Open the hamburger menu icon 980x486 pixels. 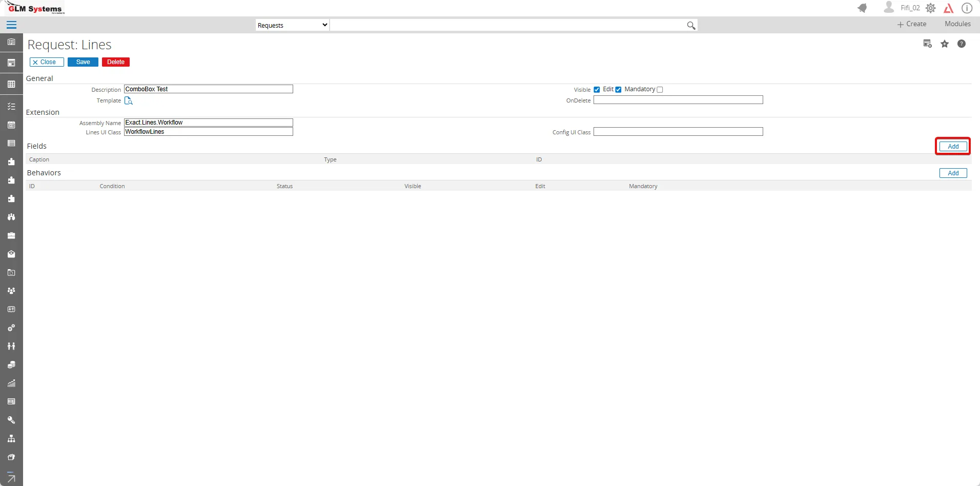(x=11, y=25)
